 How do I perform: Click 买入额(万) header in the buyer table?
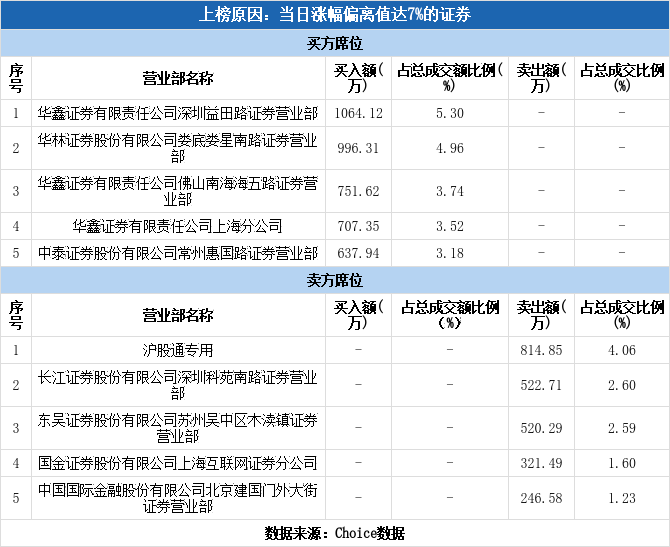pos(359,78)
